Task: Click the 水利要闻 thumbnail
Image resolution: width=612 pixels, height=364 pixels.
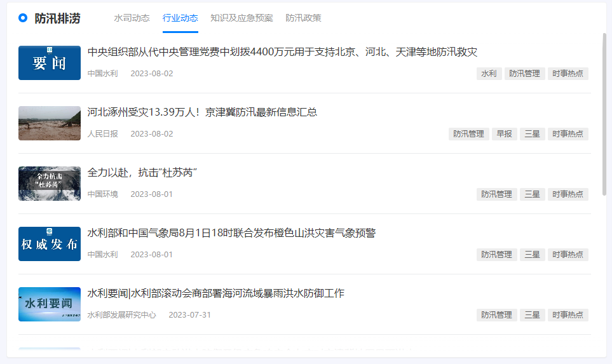Action: (50, 304)
